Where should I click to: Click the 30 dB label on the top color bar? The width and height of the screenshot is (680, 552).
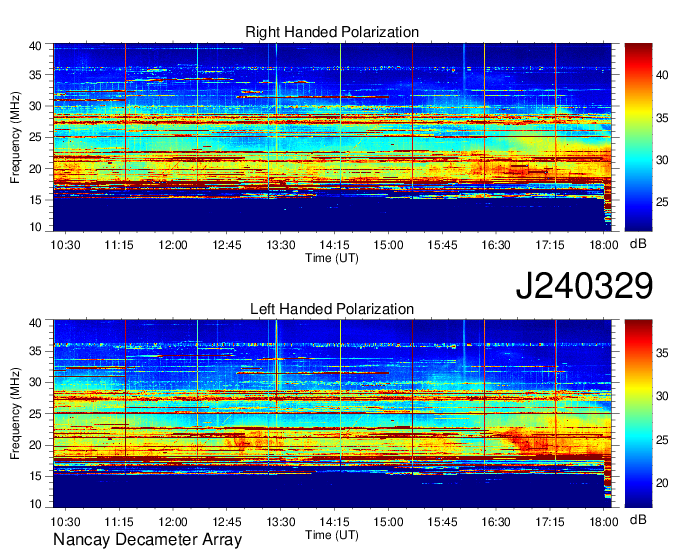(662, 160)
